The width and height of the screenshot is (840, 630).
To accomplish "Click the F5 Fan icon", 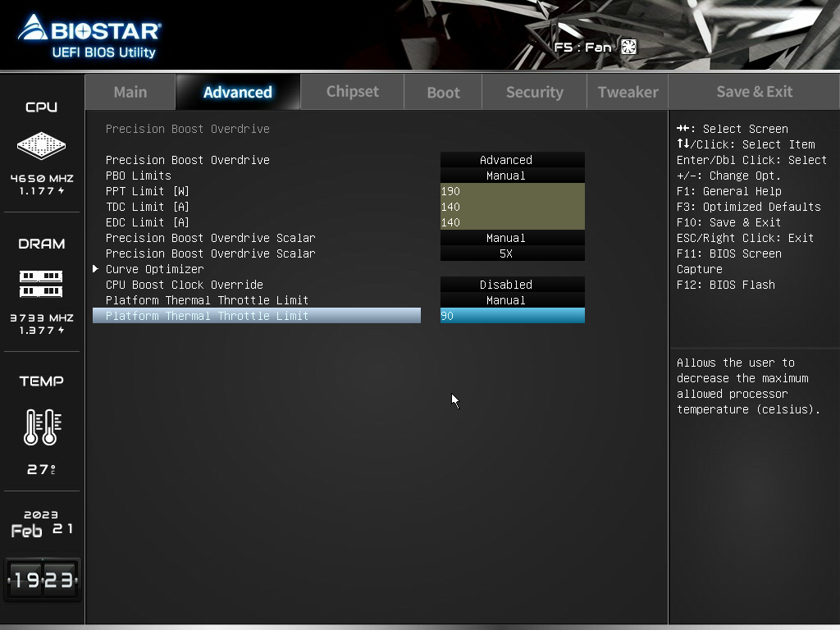I will pyautogui.click(x=628, y=47).
